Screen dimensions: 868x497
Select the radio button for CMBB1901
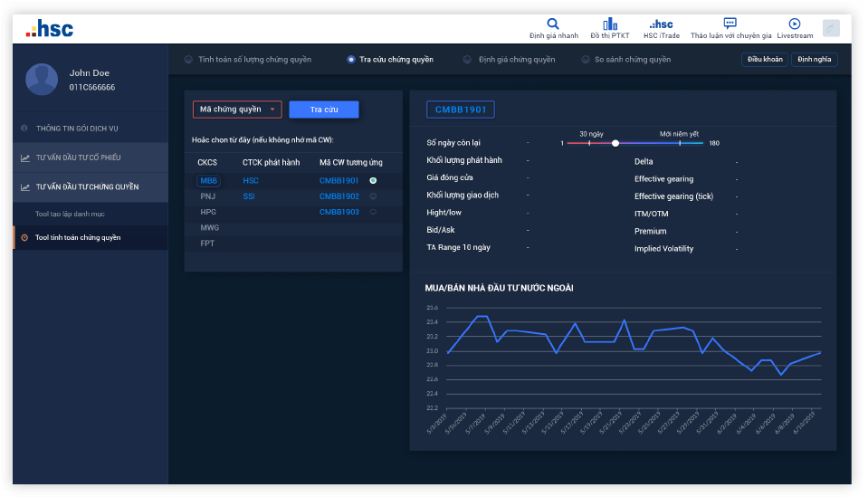pos(373,181)
